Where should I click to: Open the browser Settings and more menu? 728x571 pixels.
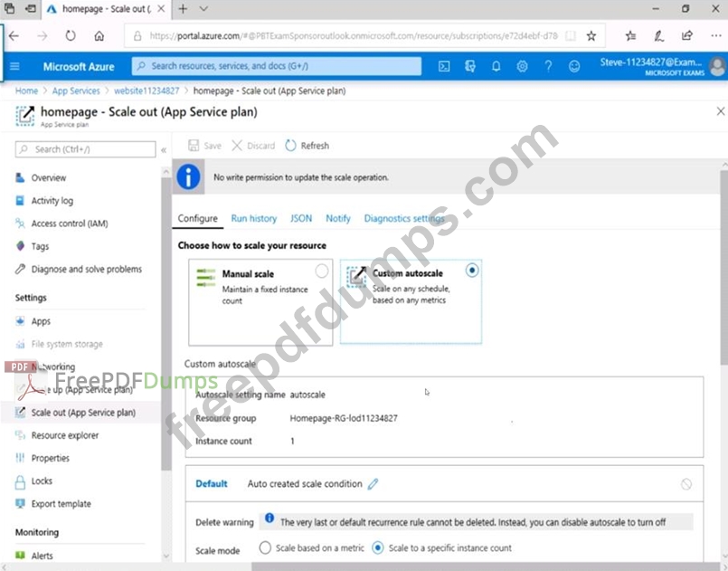click(716, 36)
